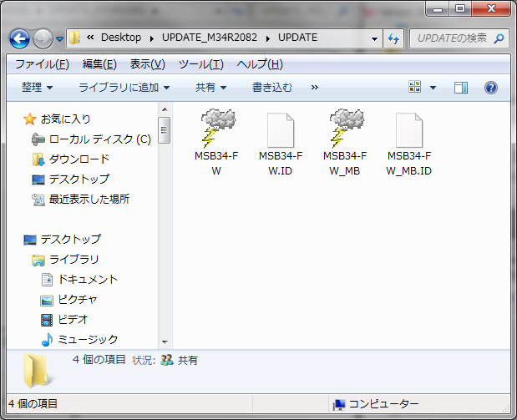Expand the 整理 dropdown menu
This screenshot has height=420, width=517.
[37, 87]
